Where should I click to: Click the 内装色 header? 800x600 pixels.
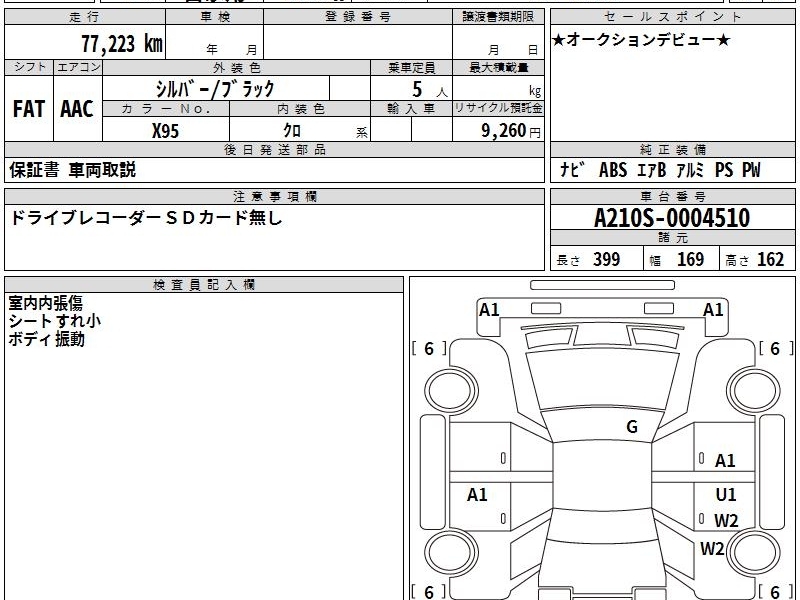pyautogui.click(x=300, y=109)
